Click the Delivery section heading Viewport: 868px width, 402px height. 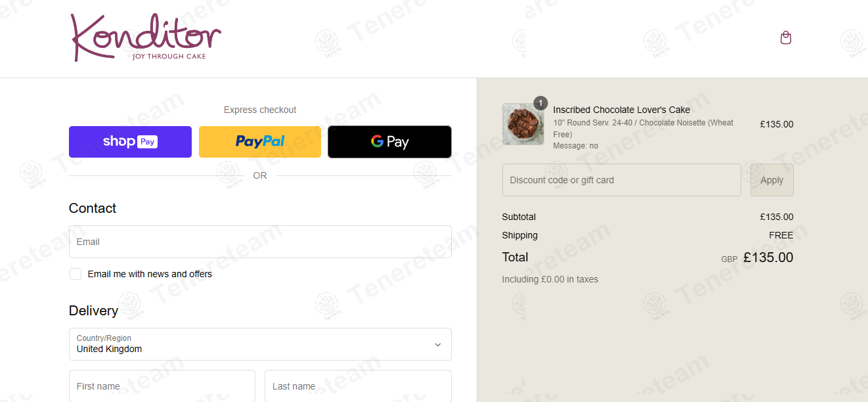coord(94,311)
